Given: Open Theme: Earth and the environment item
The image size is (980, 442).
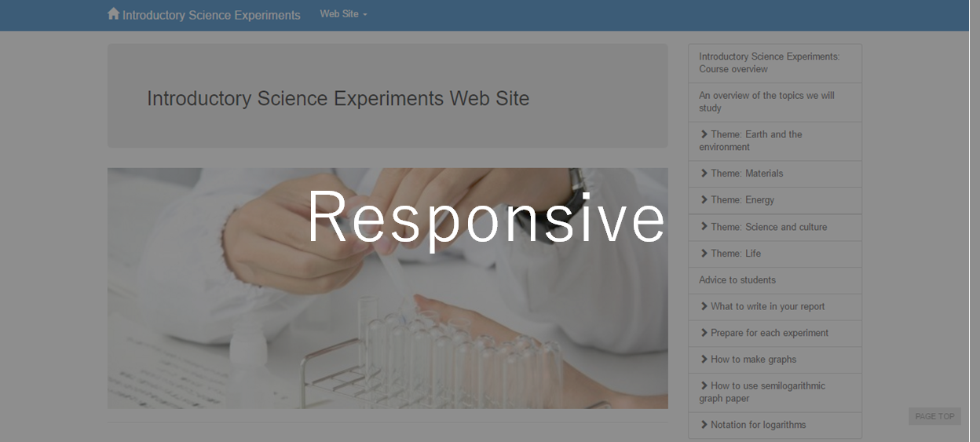Looking at the screenshot, I should tap(775, 141).
